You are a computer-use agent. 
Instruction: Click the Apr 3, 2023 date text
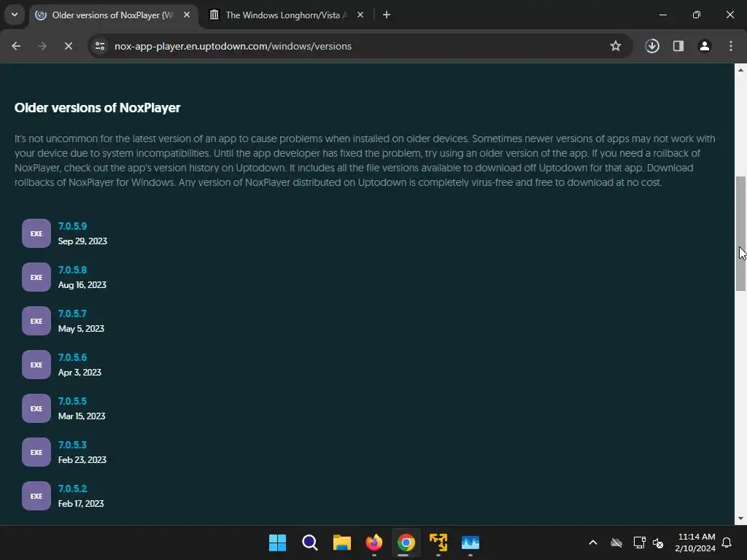click(80, 373)
